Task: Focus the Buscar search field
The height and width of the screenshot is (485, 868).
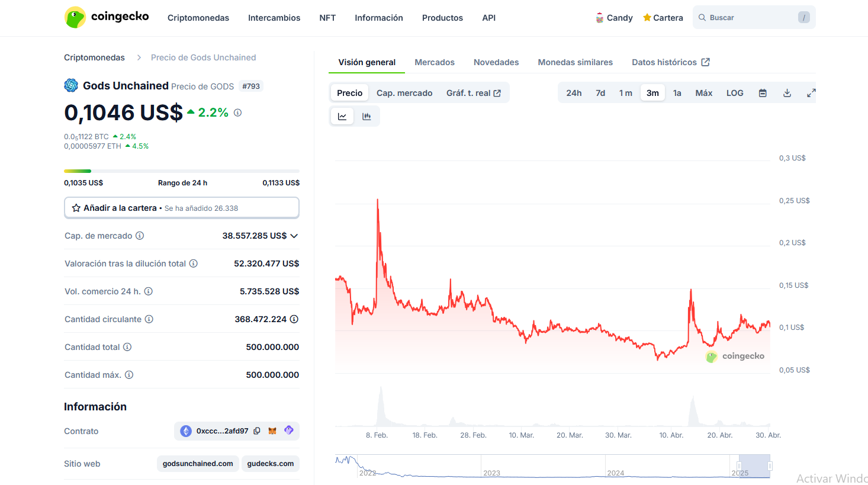Action: tap(754, 18)
